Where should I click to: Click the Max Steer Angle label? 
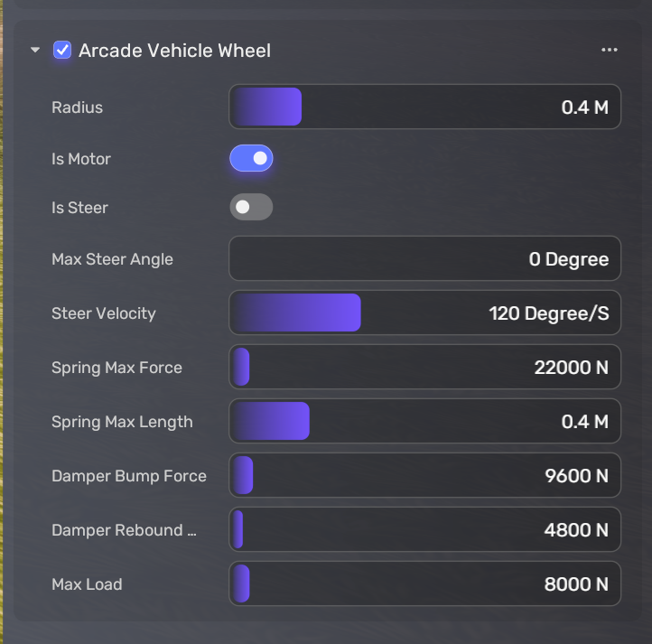pos(112,259)
